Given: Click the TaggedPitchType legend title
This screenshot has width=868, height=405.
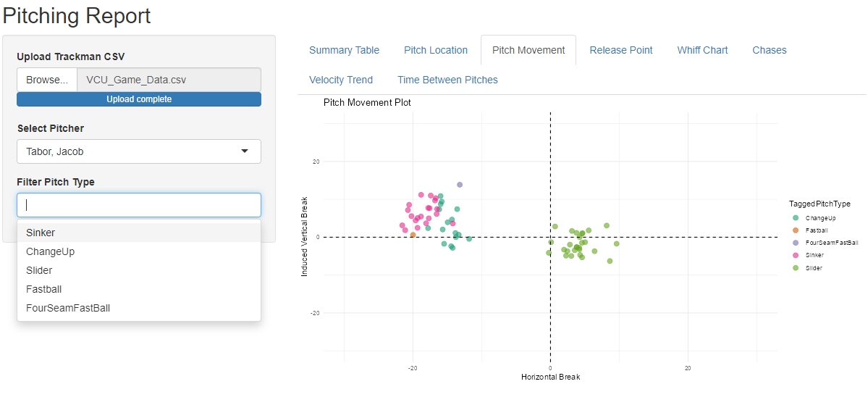Looking at the screenshot, I should 819,204.
